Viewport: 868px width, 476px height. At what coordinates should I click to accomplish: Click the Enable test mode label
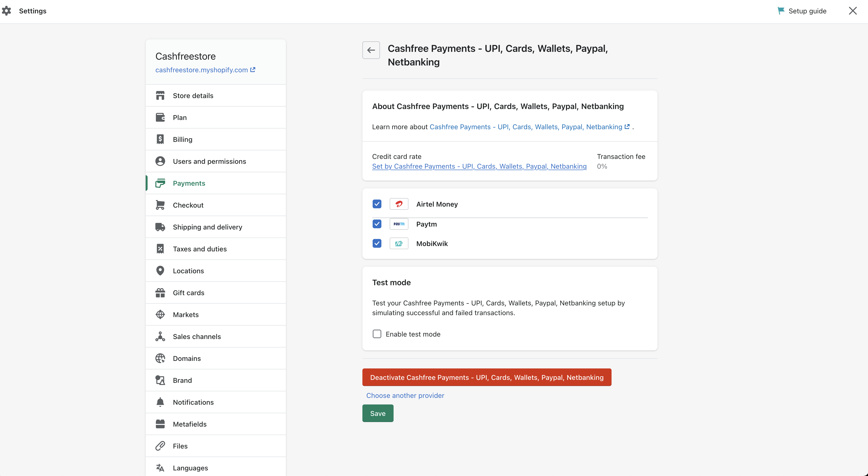(x=413, y=334)
